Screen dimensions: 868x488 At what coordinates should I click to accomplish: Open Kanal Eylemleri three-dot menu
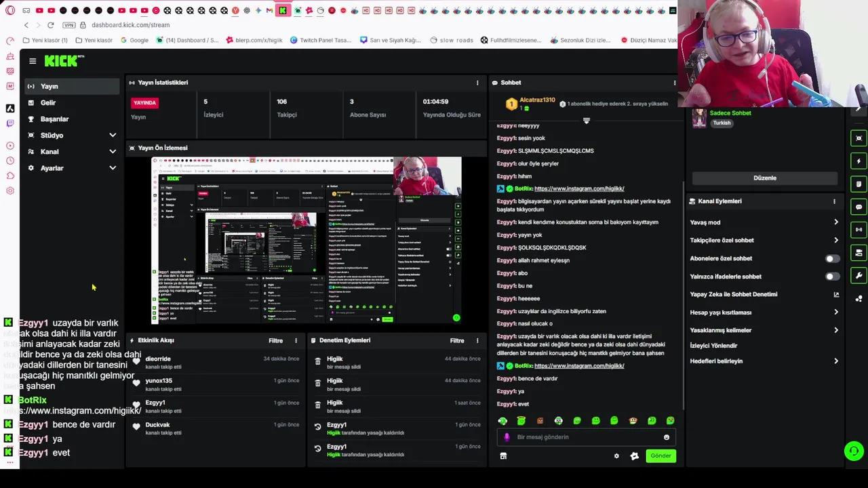[834, 201]
